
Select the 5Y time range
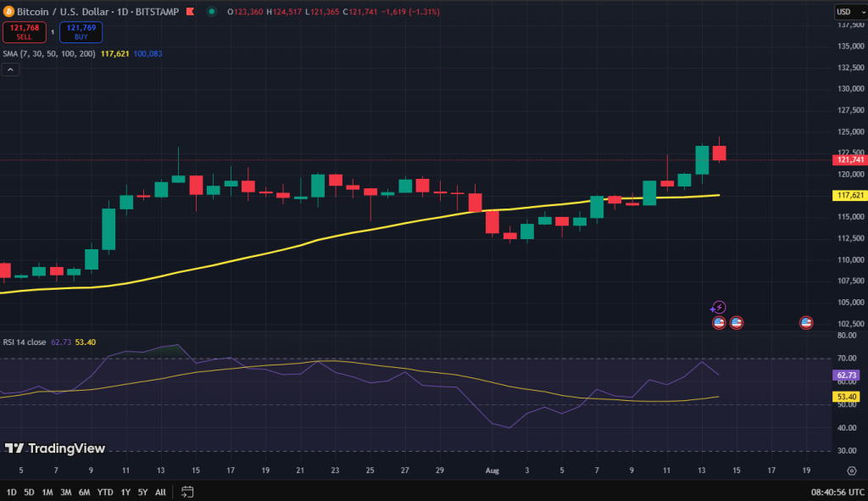click(142, 493)
